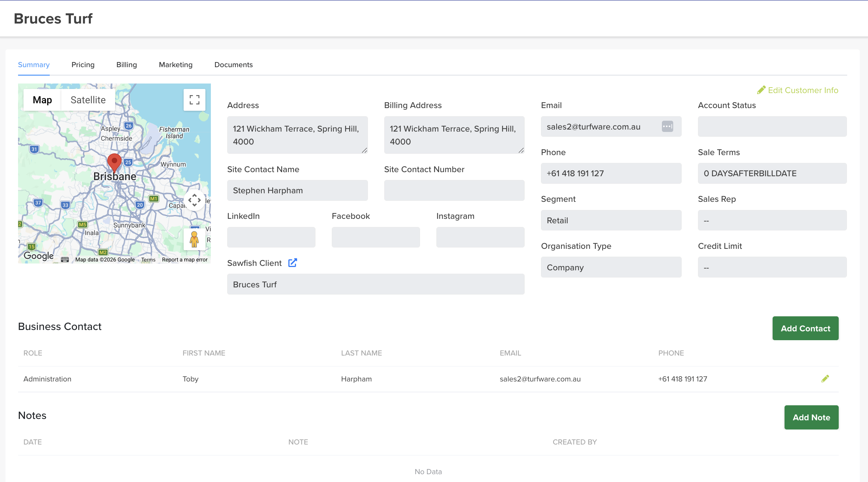This screenshot has height=482, width=868.
Task: Click the Sale Terms field
Action: 772,173
